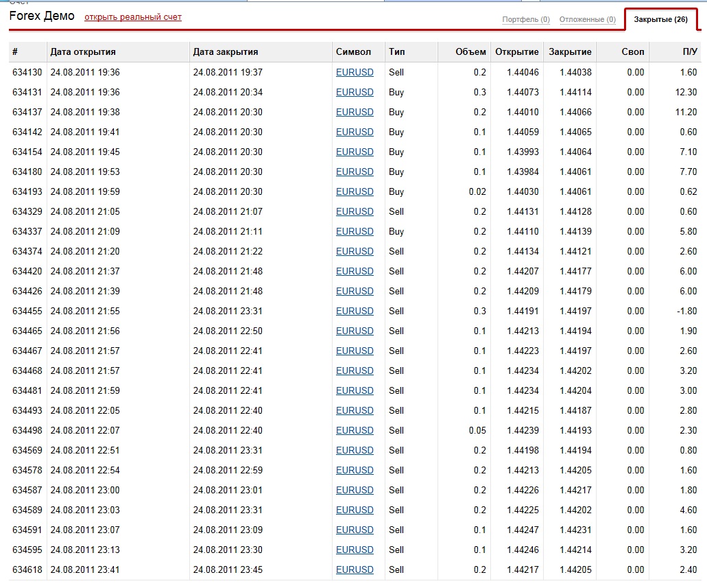Open EURUSD link for order 634578

tap(355, 470)
